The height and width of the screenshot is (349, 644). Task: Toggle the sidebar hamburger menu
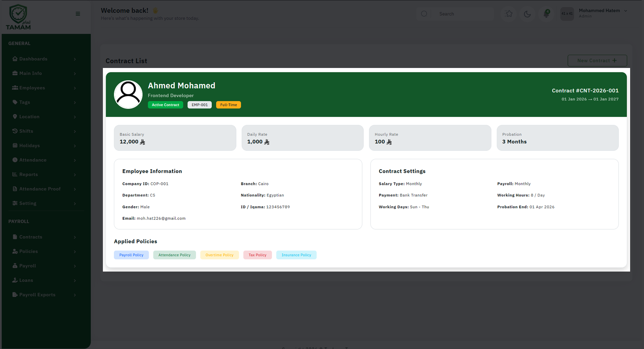coord(78,14)
